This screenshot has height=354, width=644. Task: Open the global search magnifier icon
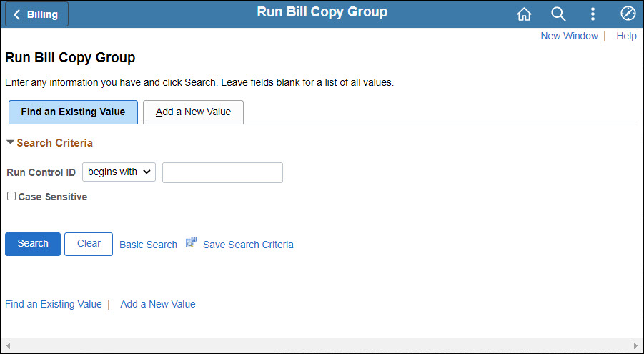[x=558, y=14]
